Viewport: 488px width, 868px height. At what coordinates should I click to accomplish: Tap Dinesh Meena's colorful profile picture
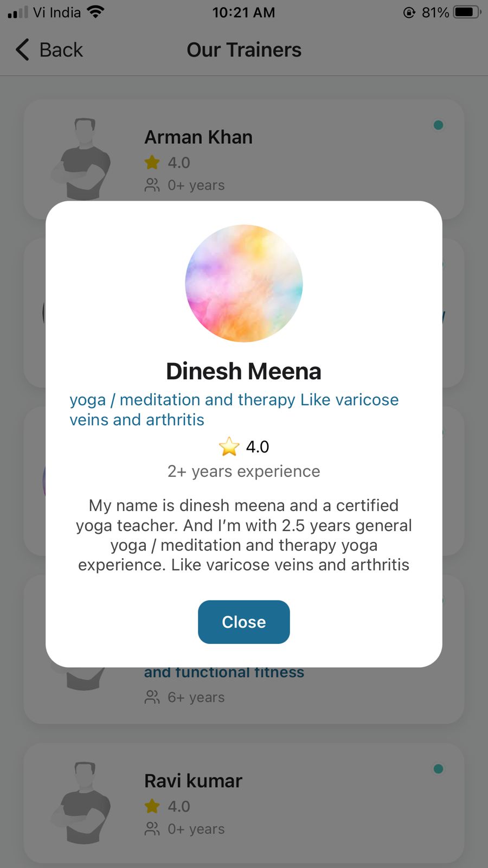244,283
